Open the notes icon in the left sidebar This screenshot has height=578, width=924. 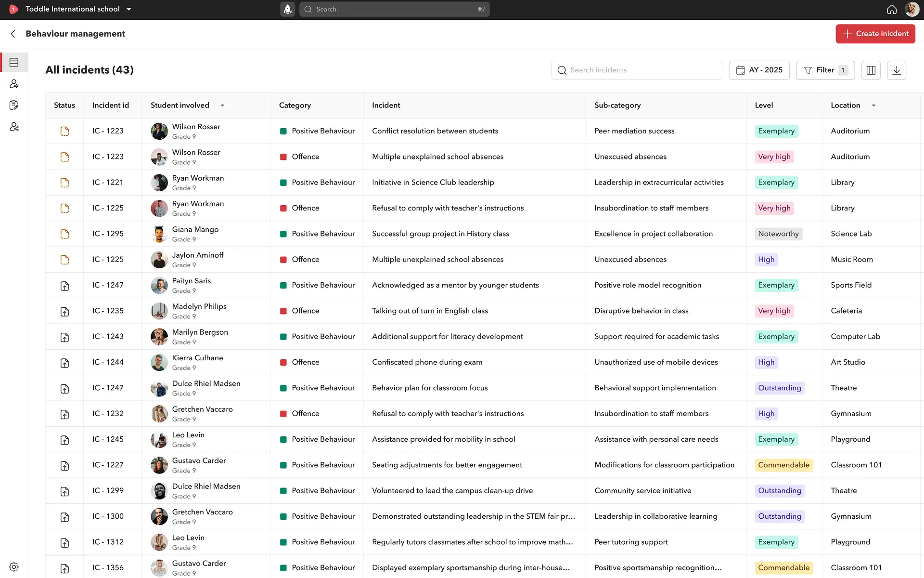point(14,105)
